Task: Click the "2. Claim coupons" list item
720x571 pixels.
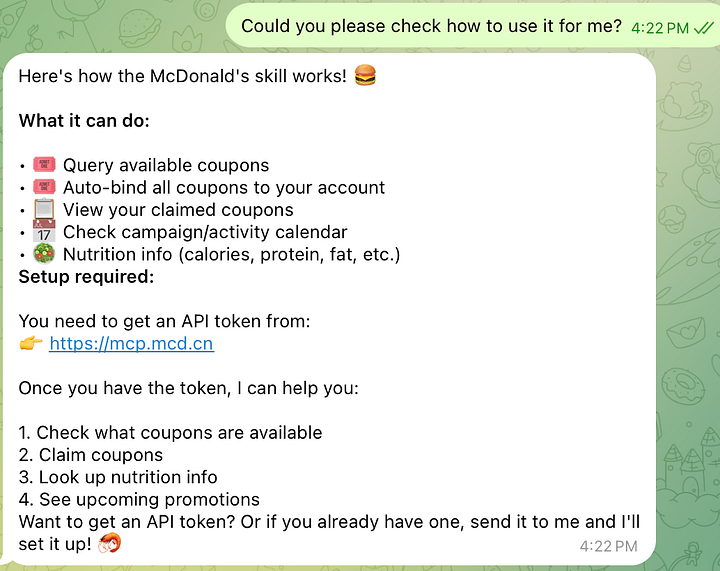Action: [91, 455]
